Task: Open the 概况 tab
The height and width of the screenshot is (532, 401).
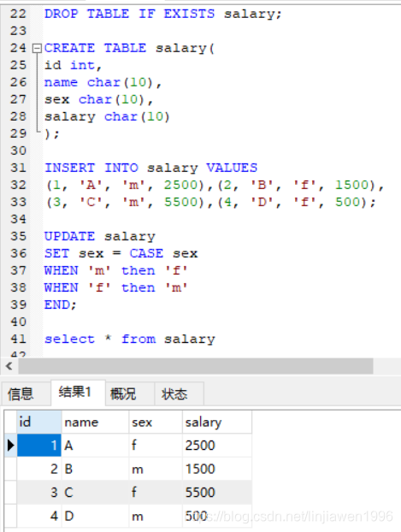Action: tap(130, 394)
